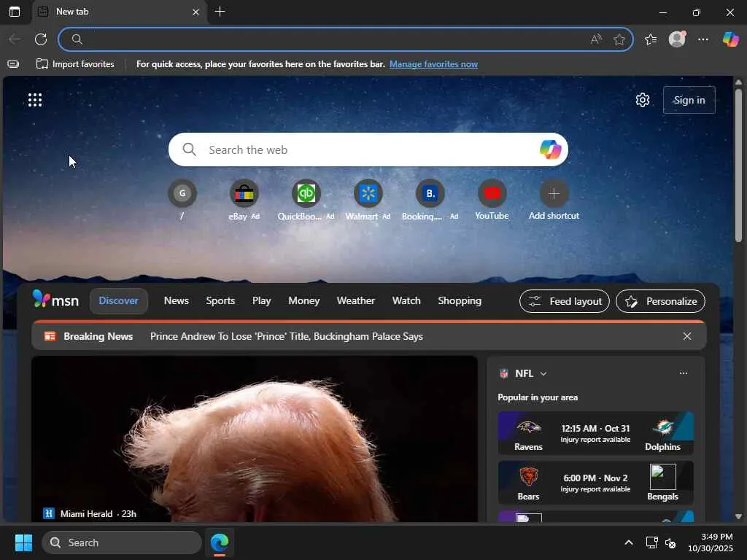Switch to the Watch tab
The image size is (747, 560).
406,301
